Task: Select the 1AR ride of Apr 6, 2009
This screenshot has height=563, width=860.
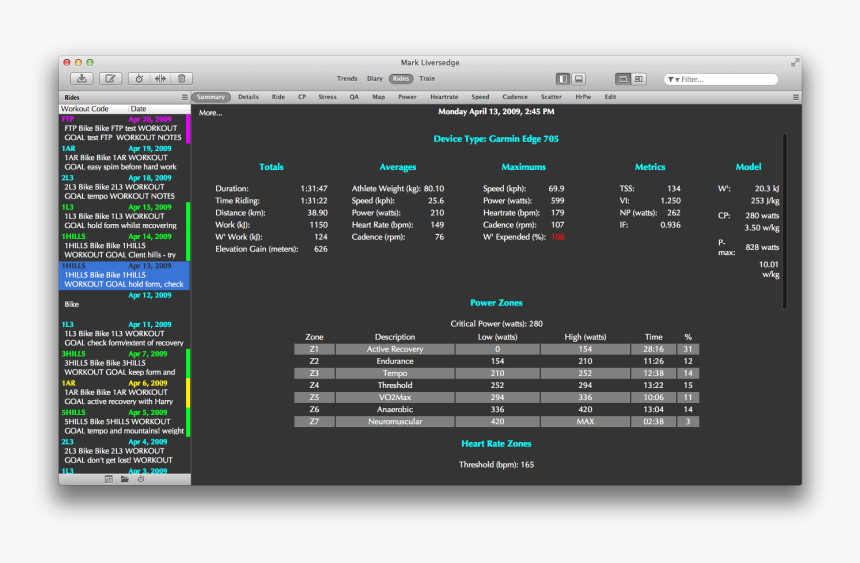Action: [125, 393]
